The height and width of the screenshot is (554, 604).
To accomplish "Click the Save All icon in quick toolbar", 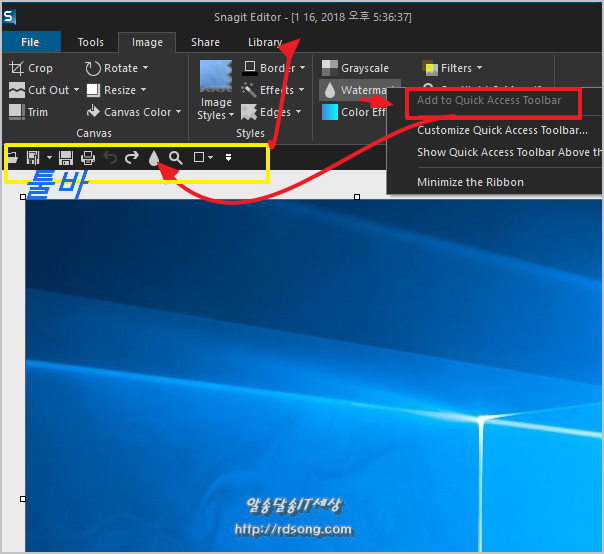I will 33,158.
